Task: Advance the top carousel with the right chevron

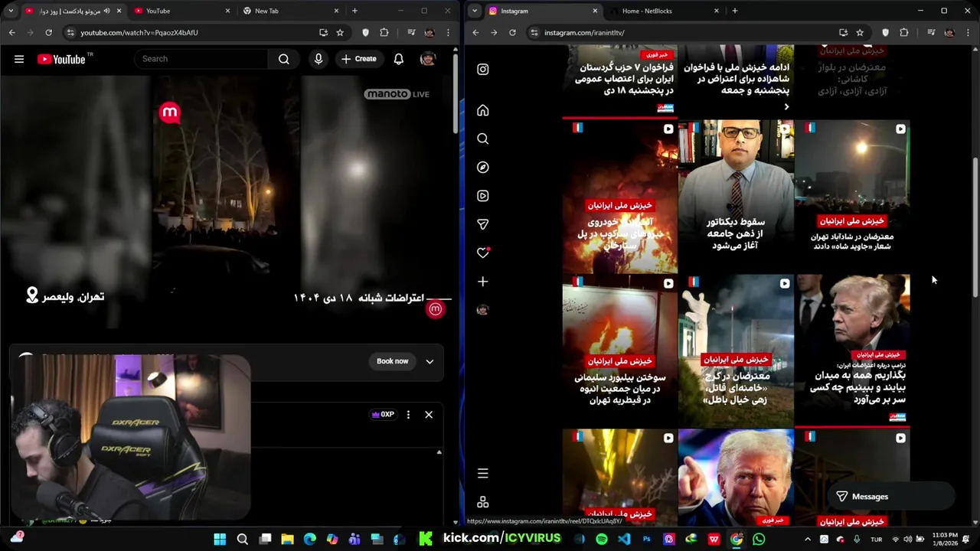Action: [786, 107]
